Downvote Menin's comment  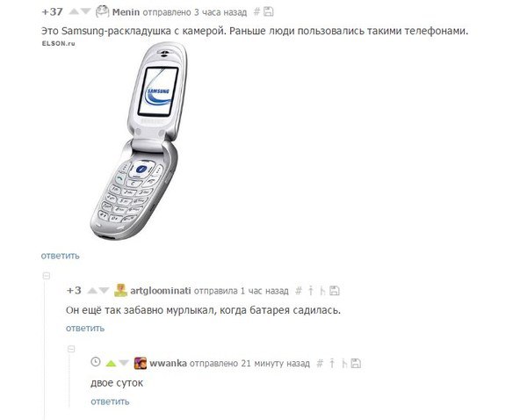[86, 12]
